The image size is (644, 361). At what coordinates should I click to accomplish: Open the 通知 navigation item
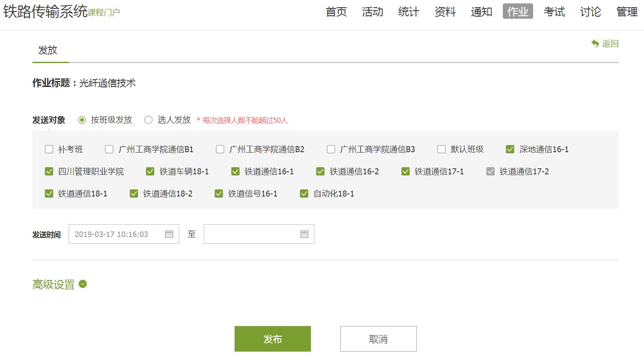482,12
